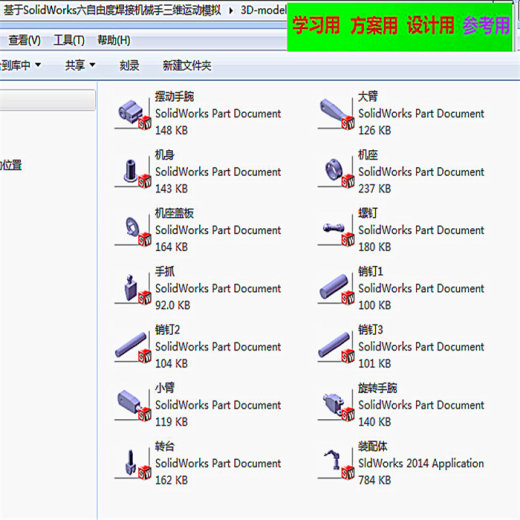This screenshot has height=520, width=520.
Task: Expand the breadcrumb arrow before 3D-model
Action: (x=231, y=11)
